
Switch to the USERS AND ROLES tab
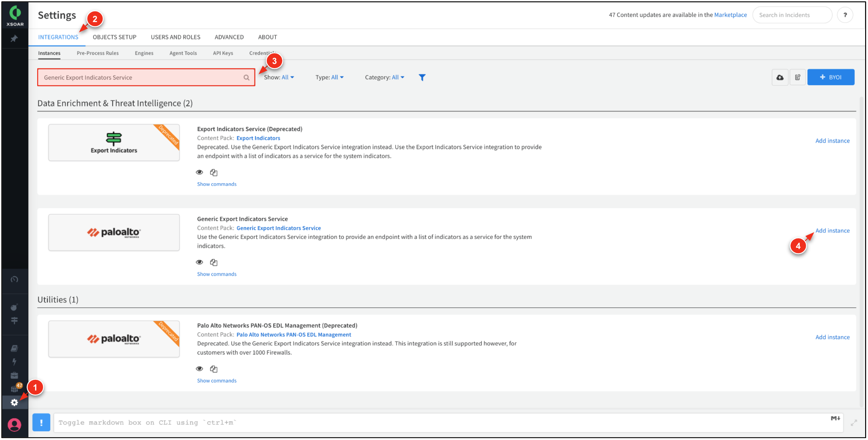coord(176,37)
